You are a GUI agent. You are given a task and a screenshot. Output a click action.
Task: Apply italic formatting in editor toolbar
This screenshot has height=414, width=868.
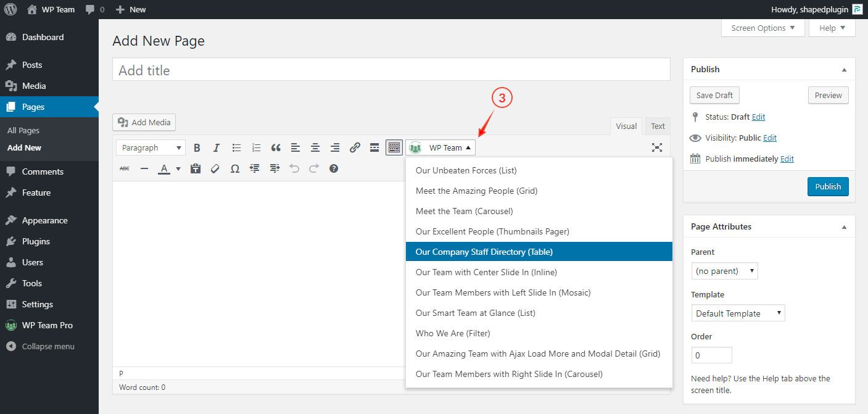[217, 148]
